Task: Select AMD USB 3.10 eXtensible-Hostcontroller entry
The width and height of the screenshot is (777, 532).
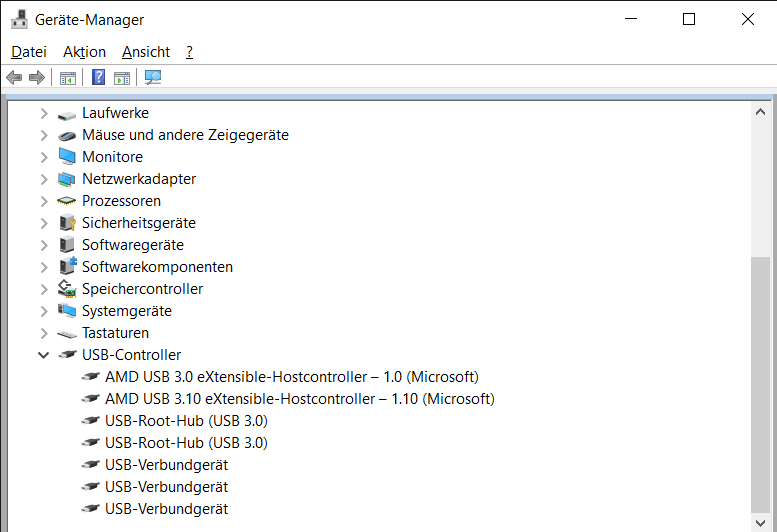Action: click(300, 399)
